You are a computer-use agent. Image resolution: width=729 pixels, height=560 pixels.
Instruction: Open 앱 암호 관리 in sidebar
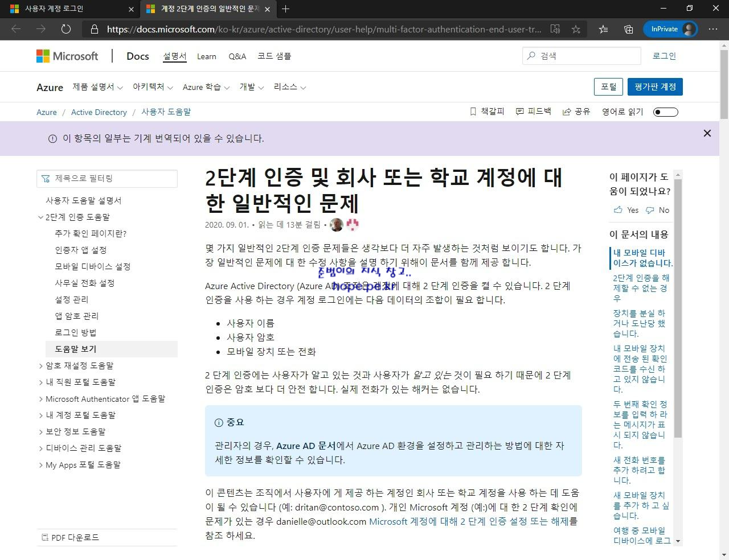pos(77,316)
